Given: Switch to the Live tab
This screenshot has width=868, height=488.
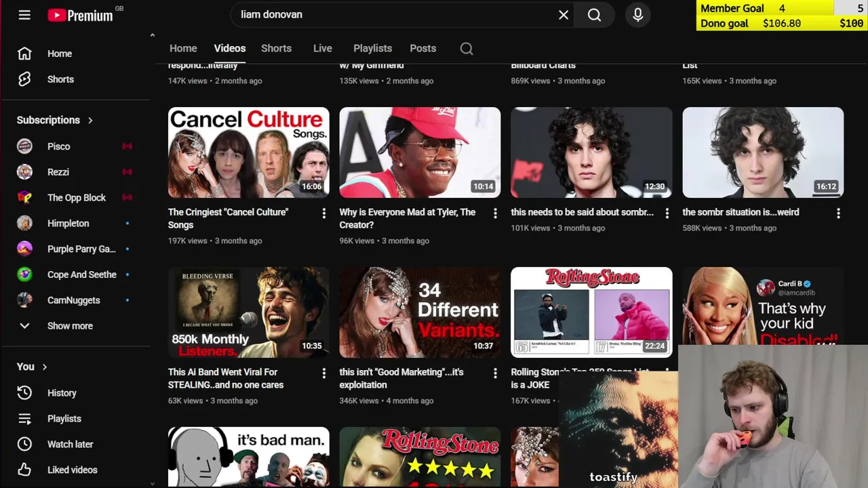Looking at the screenshot, I should [x=323, y=48].
